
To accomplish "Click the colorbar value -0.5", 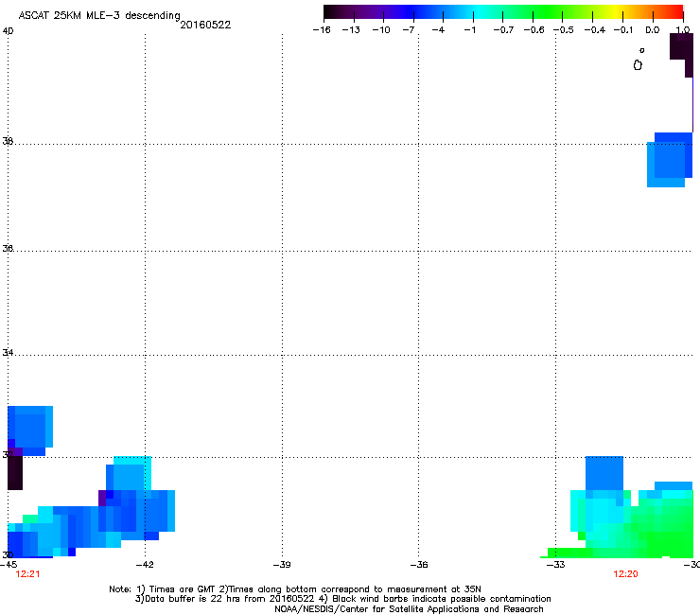I will [564, 30].
